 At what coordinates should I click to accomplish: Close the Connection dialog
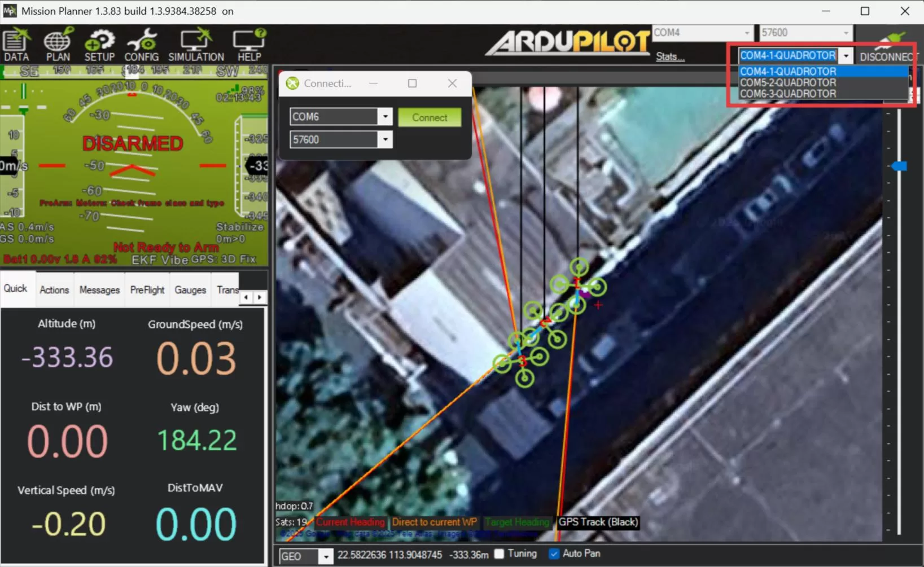pyautogui.click(x=452, y=83)
